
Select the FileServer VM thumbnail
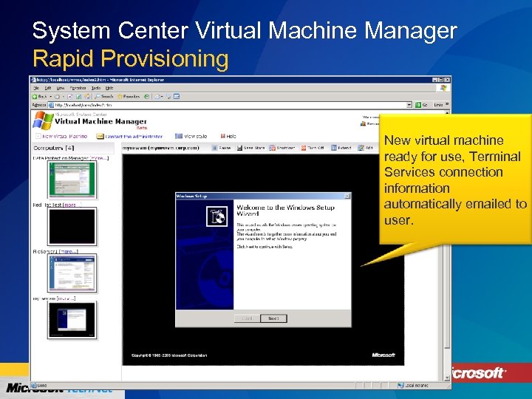point(72,273)
